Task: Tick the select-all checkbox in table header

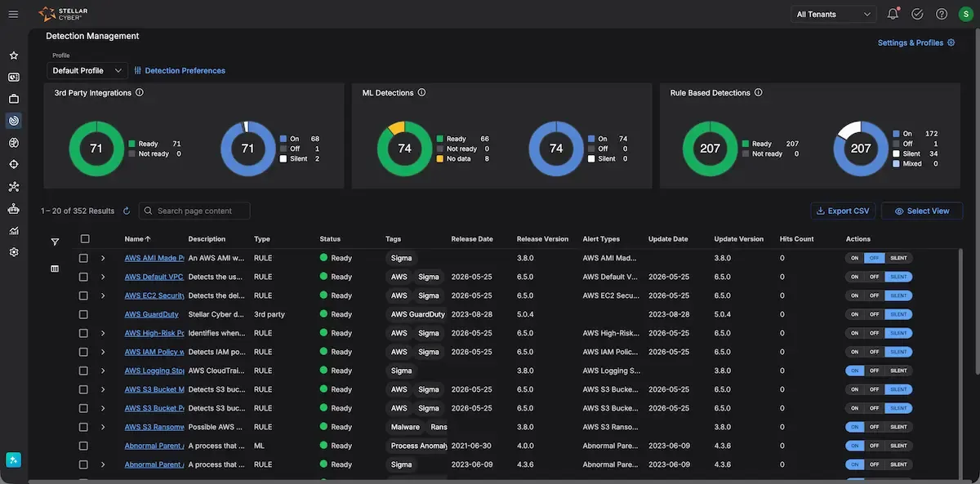Action: pos(84,239)
